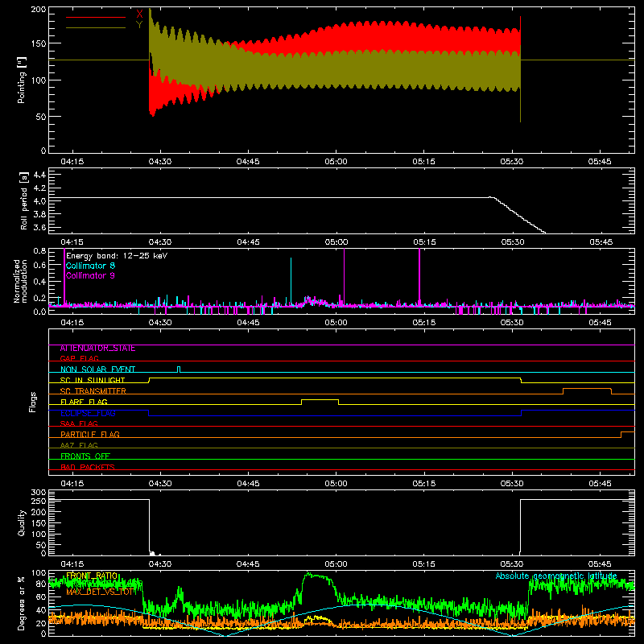Select the 'Absolute geomagnetic latitude' legend text
This screenshot has height=644, width=644.
coord(556,576)
